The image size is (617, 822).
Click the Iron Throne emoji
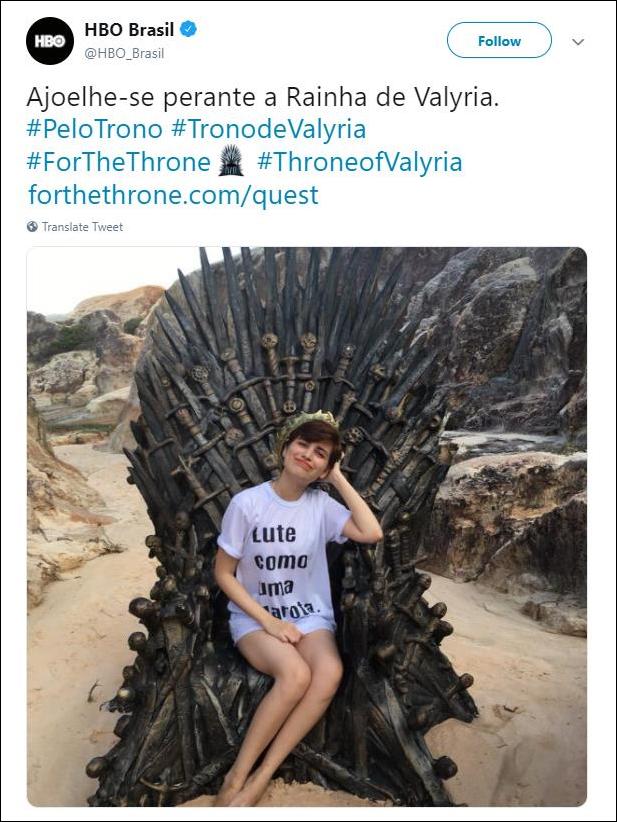pos(230,161)
